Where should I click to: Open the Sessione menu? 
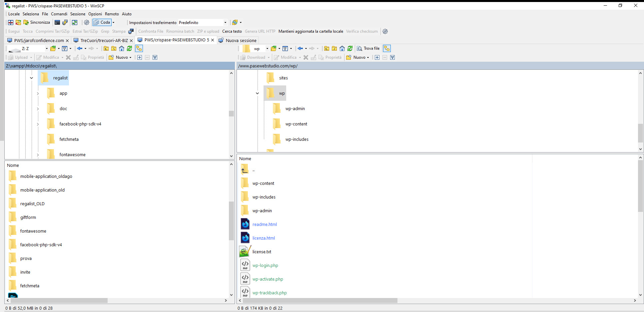pyautogui.click(x=78, y=14)
